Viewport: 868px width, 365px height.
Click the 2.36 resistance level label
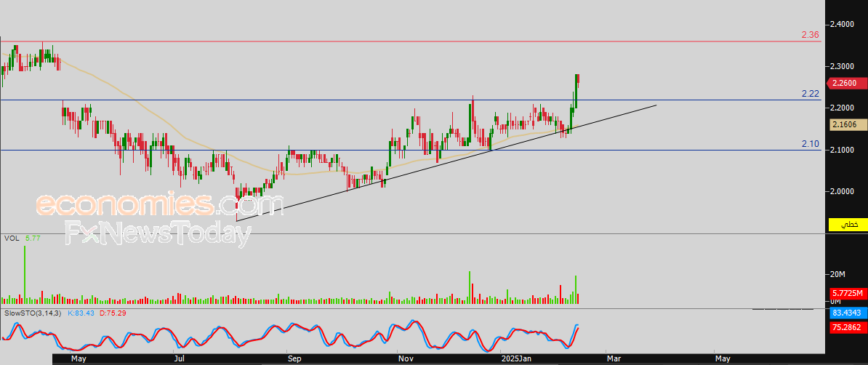tap(810, 35)
